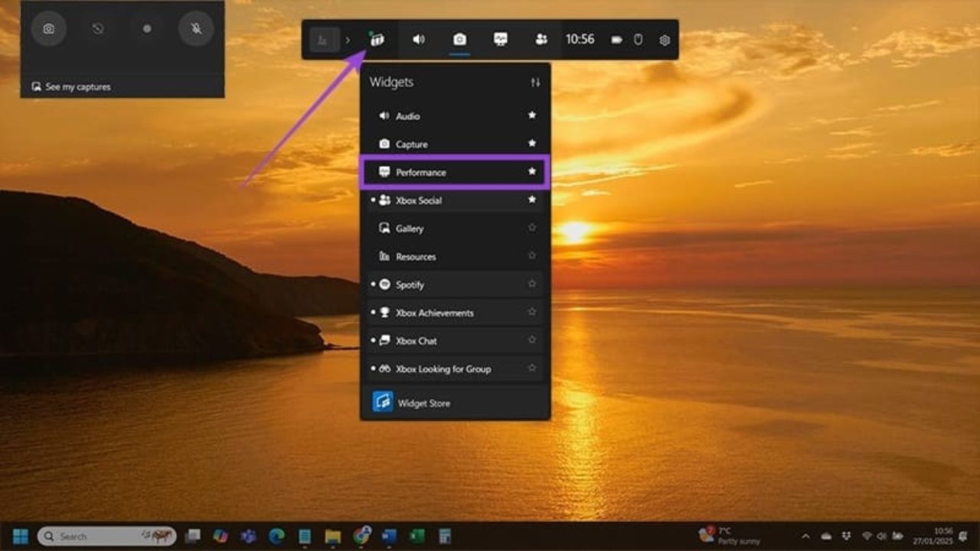Image resolution: width=980 pixels, height=551 pixels.
Task: Favorite the Spotify widget star
Action: click(x=531, y=284)
